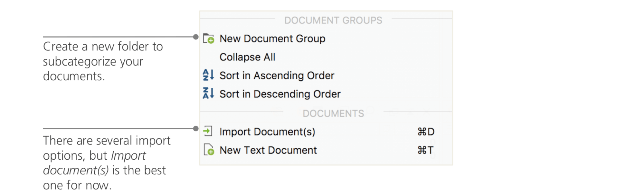
Task: Click the ⌘D shortcut label
Action: pos(426,132)
